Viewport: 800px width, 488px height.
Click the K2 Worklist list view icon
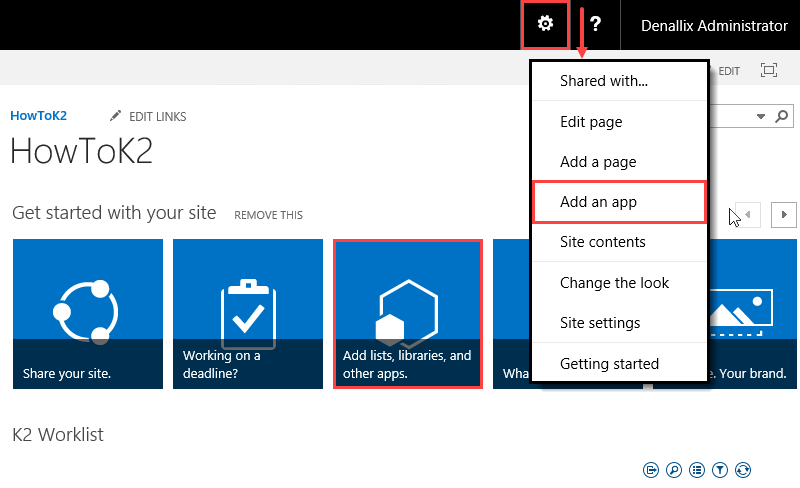point(697,469)
